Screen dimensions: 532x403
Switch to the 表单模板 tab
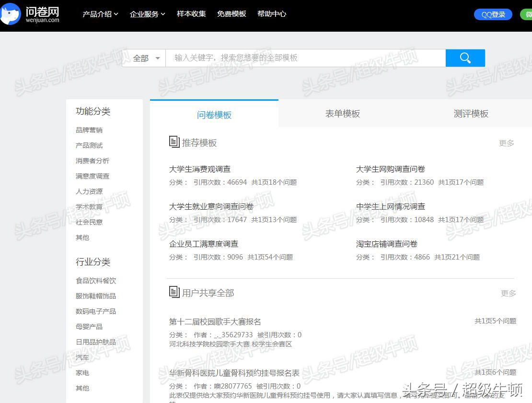342,114
